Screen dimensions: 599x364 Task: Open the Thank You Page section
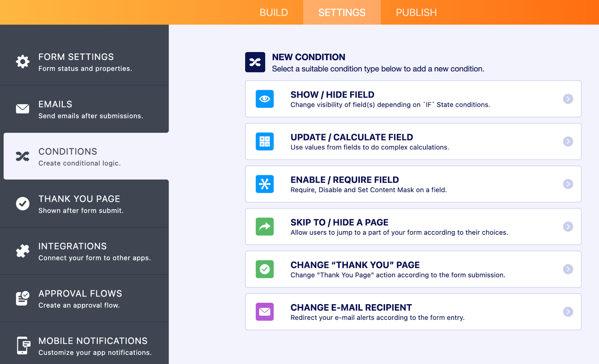(84, 204)
